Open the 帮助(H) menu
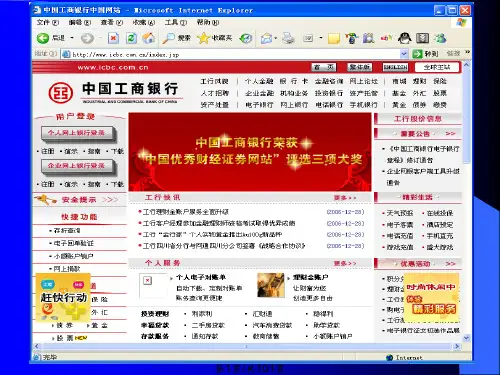Viewport: 500px width, 375px height. [x=208, y=23]
